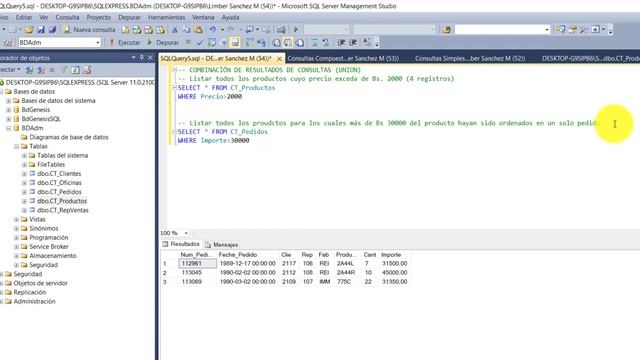Close the Object Explorer panel
Viewport: 640px width, 360px height.
coord(150,58)
